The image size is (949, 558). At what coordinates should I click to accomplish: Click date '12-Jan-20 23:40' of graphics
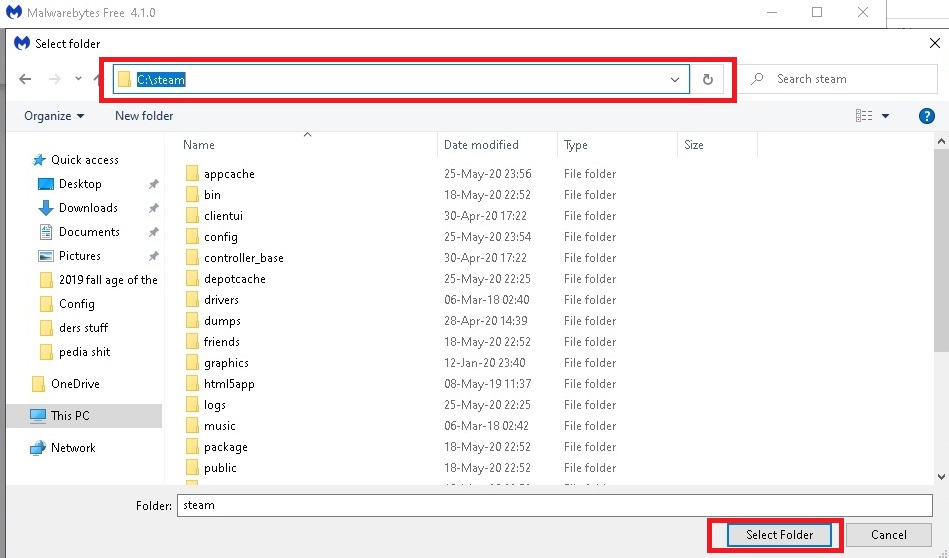click(484, 363)
